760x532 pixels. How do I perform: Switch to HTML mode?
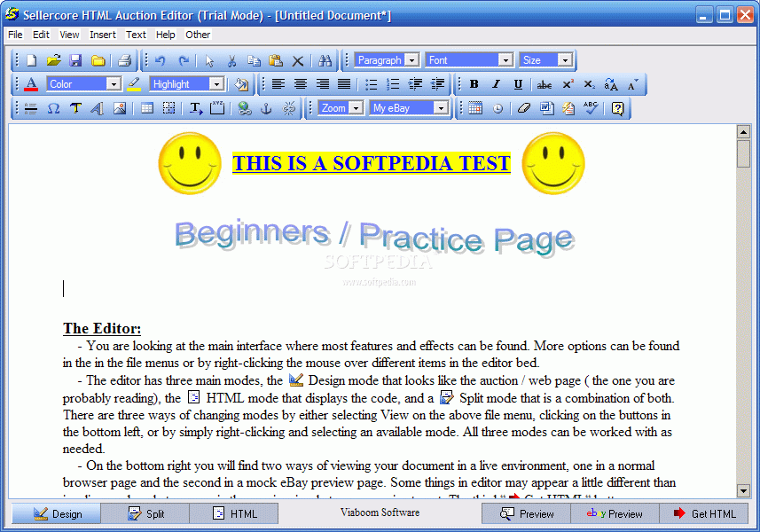pyautogui.click(x=233, y=513)
